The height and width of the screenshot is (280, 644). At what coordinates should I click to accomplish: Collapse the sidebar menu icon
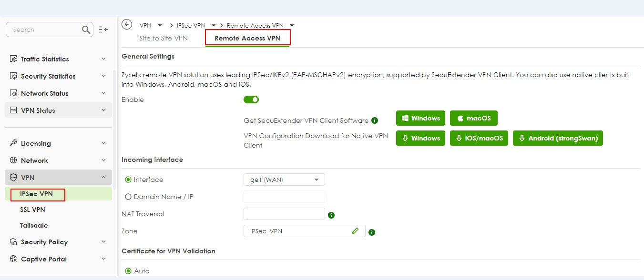point(103,30)
